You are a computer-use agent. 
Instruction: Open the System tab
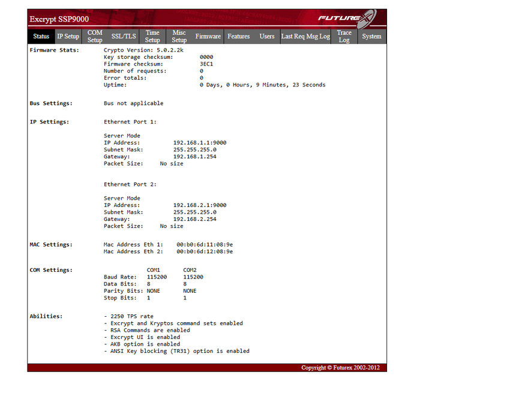pos(372,36)
